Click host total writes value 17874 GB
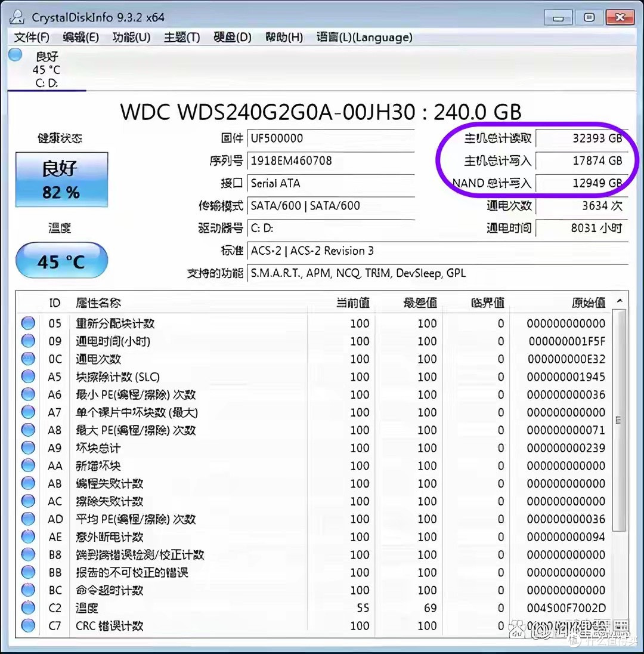 click(582, 161)
